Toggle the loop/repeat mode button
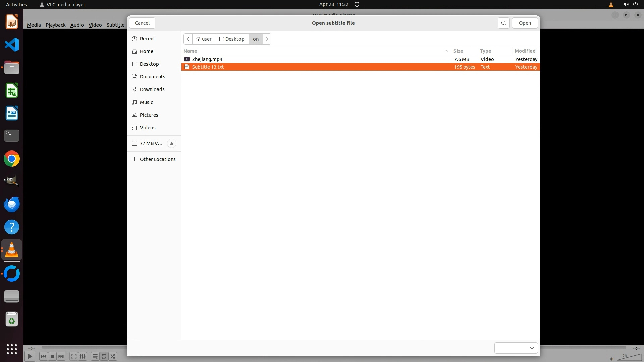Viewport: 644px width, 362px height. 104,356
